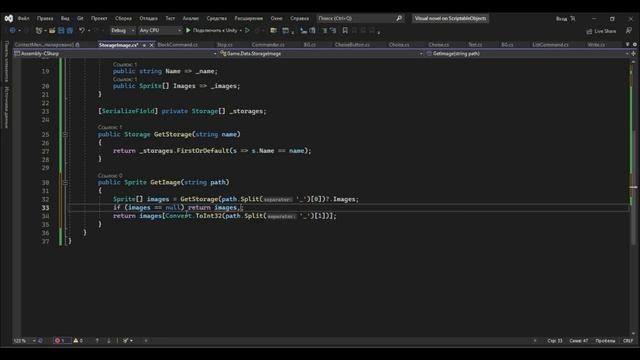This screenshot has height=360, width=640.
Task: Click the save all icon
Action: [70, 30]
